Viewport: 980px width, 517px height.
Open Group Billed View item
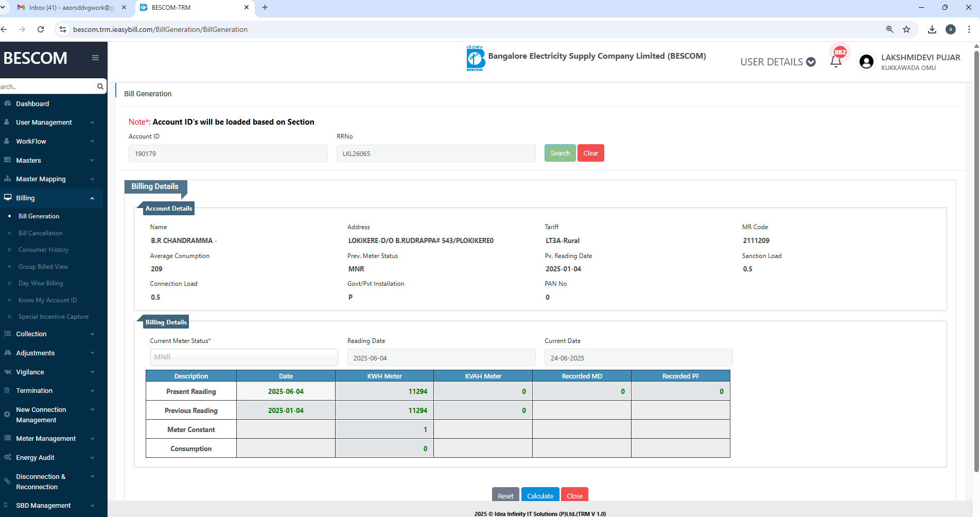[x=43, y=267]
